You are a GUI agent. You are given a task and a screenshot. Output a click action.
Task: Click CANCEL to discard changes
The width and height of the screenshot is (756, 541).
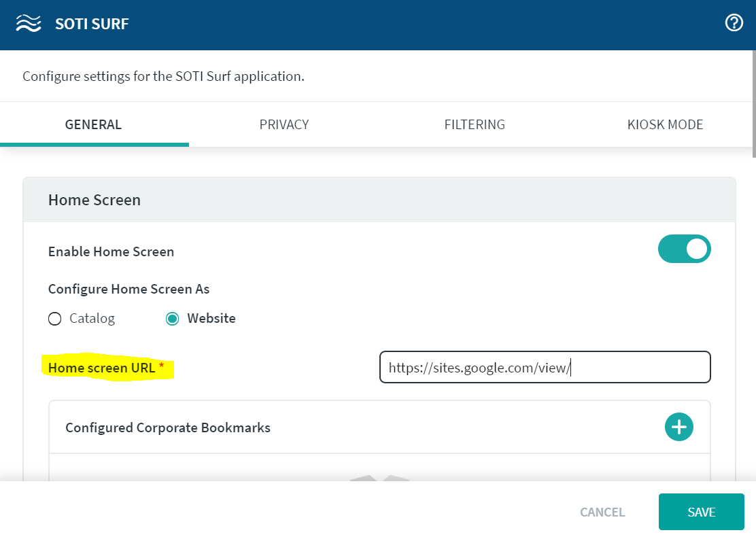[602, 512]
